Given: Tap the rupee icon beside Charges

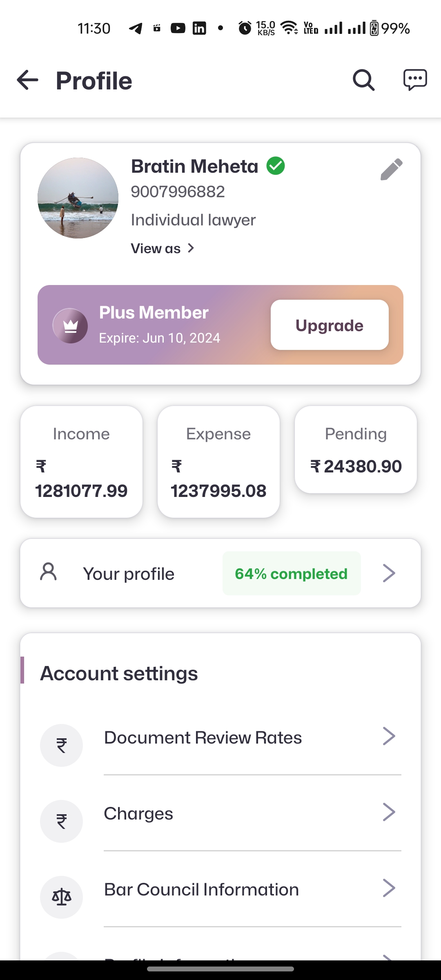Looking at the screenshot, I should 61,821.
